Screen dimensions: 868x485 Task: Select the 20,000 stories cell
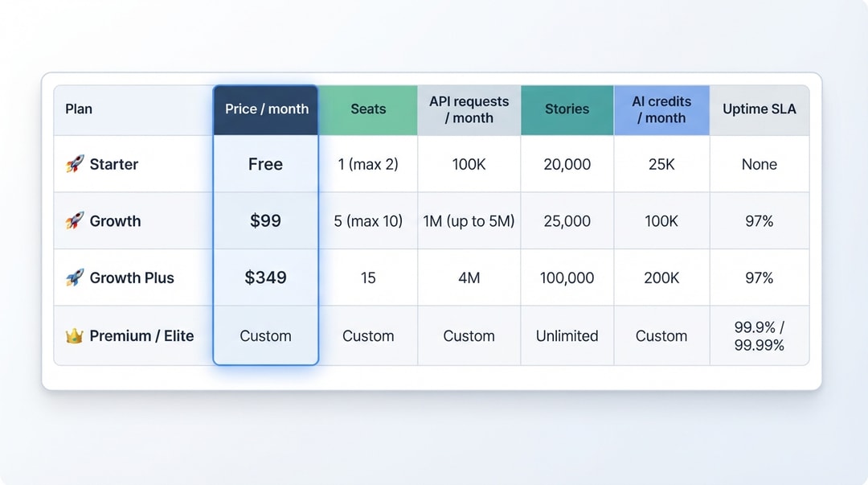pos(567,164)
